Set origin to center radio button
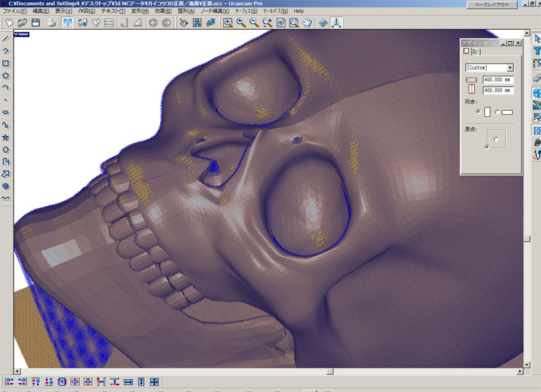541x392 pixels. [x=496, y=139]
